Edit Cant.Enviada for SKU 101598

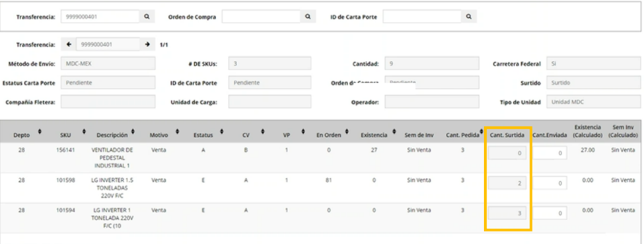550,183
